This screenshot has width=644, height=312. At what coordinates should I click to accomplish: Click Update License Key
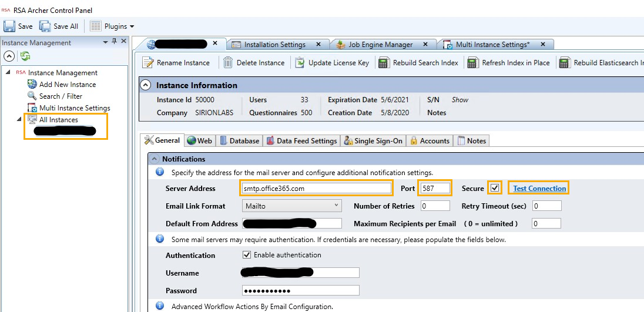[x=332, y=63]
